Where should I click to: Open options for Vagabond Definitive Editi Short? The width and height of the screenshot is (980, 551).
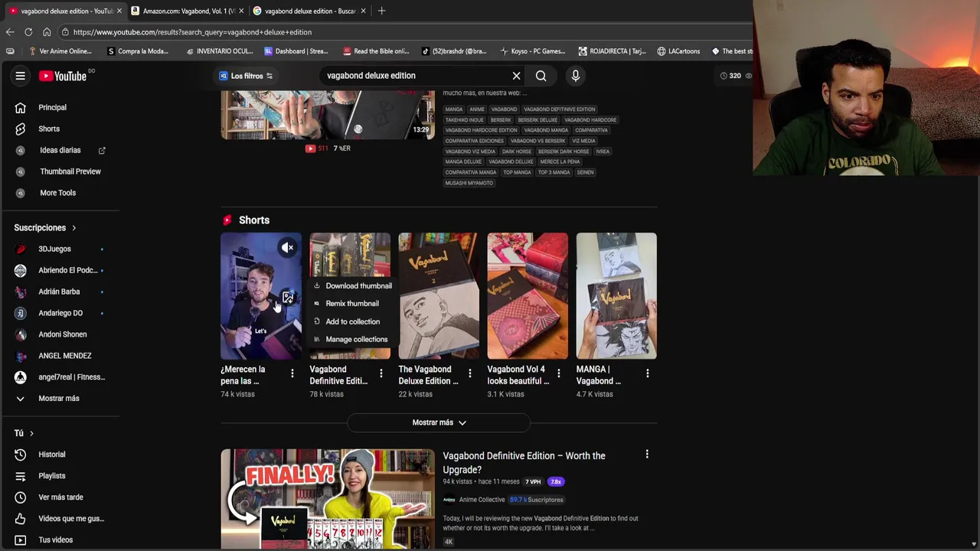pos(381,373)
